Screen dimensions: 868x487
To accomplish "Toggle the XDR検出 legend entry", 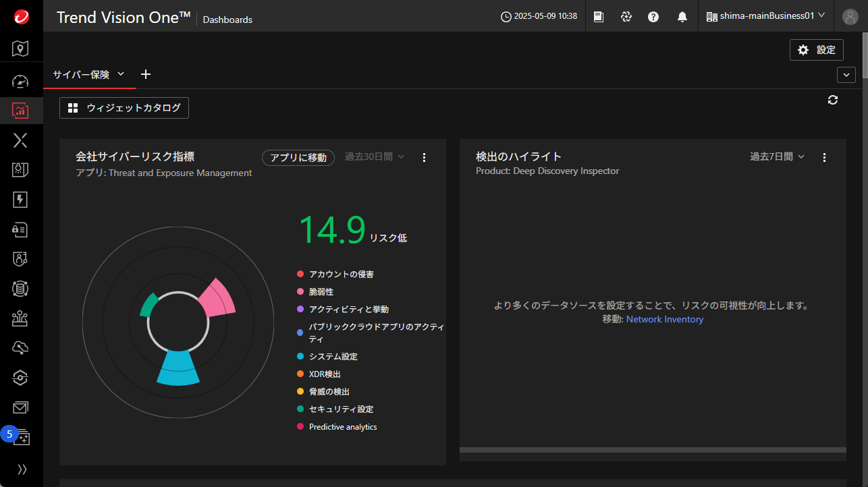I will (x=319, y=374).
